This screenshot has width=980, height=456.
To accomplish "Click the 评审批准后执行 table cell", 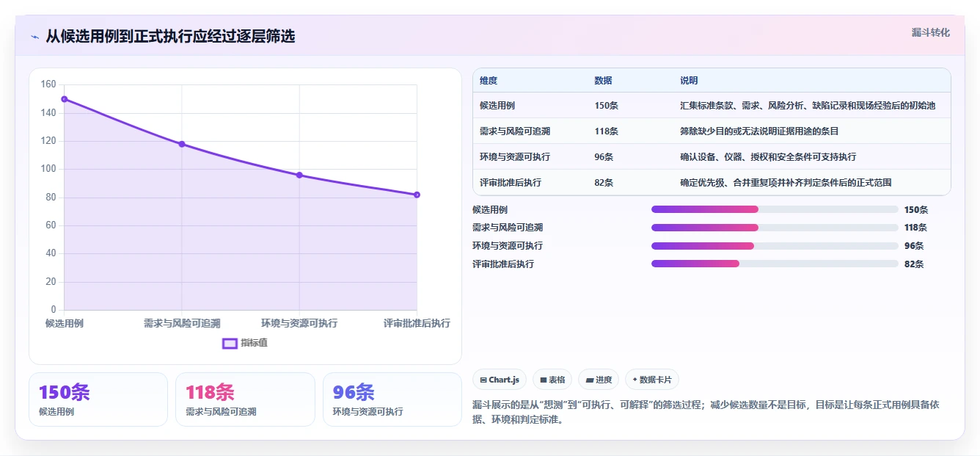I will (x=511, y=182).
